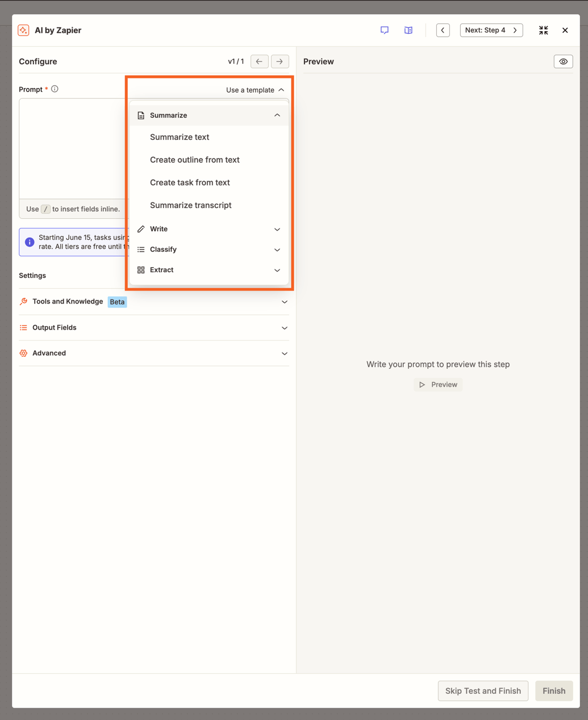The height and width of the screenshot is (720, 588).
Task: Expand the Extract template category
Action: click(x=209, y=270)
